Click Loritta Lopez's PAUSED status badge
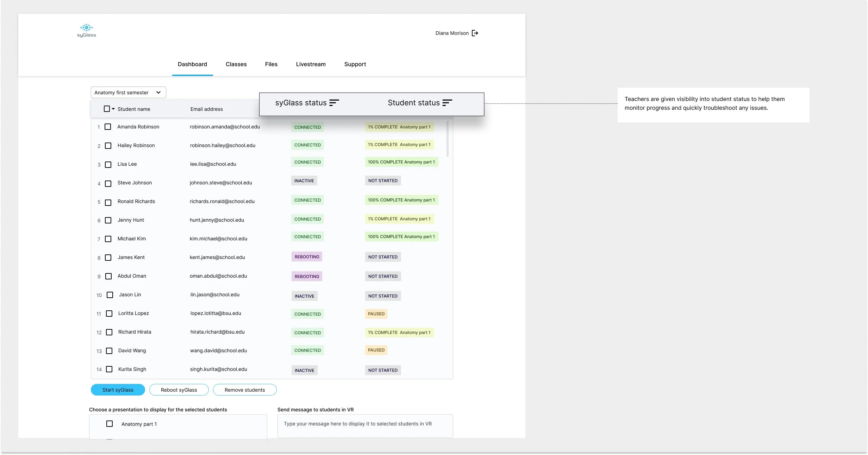The image size is (868, 455). tap(376, 314)
